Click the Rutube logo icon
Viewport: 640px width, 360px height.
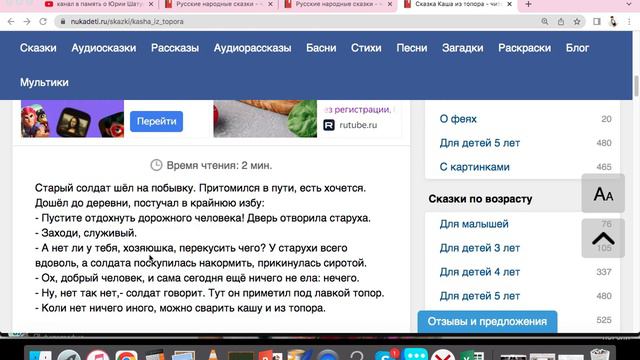coord(329,125)
